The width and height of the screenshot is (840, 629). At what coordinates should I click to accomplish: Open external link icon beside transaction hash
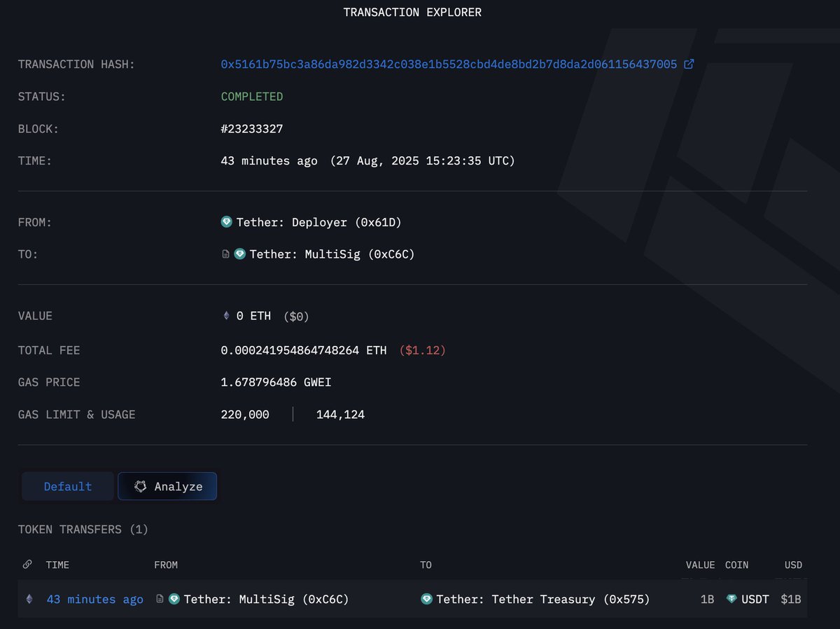pyautogui.click(x=689, y=64)
